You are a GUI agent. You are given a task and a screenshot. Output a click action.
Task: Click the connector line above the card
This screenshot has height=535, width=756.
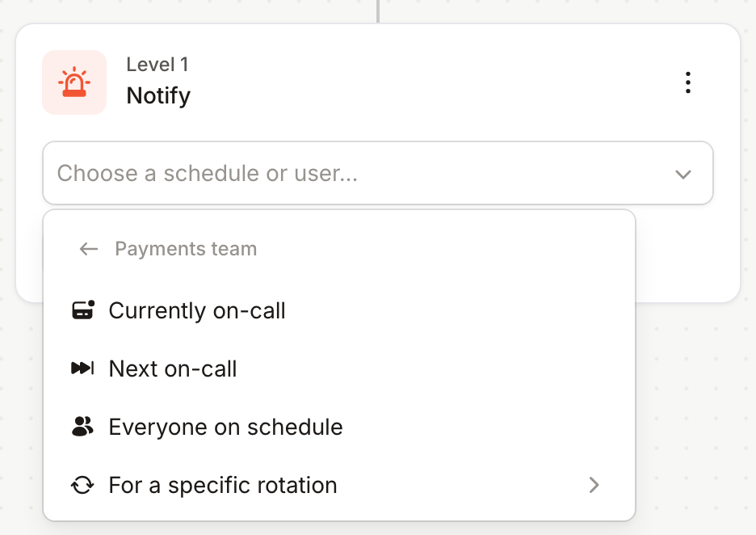[x=378, y=11]
